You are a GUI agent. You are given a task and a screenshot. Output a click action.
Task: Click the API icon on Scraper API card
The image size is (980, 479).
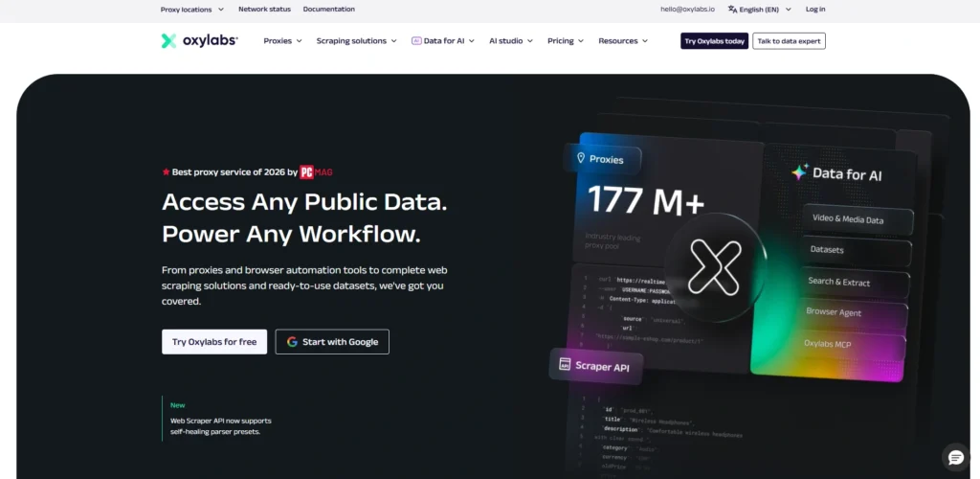coord(565,364)
